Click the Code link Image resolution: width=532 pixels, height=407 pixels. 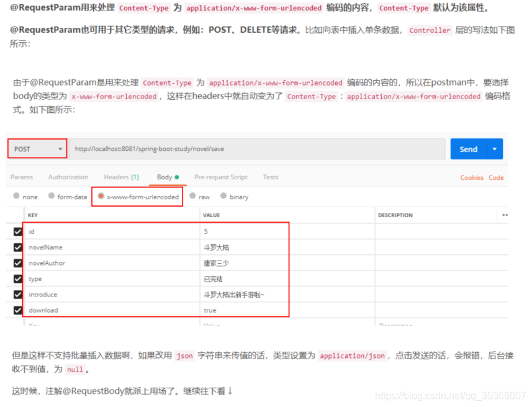point(496,177)
